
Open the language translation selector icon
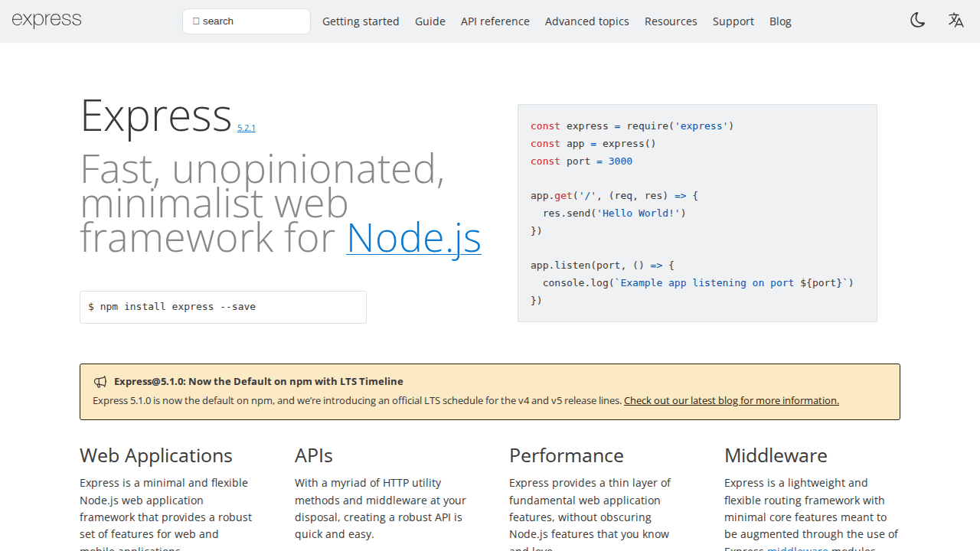pyautogui.click(x=955, y=21)
